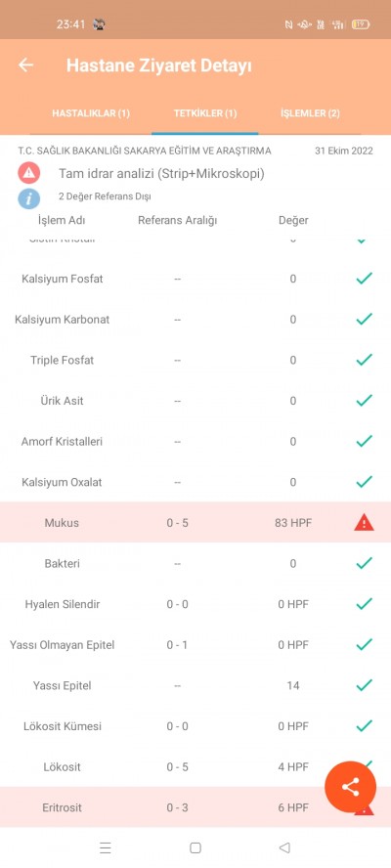Viewport: 391px width, 868px height.
Task: Open Tam idrar analizi test title
Action: tap(161, 174)
